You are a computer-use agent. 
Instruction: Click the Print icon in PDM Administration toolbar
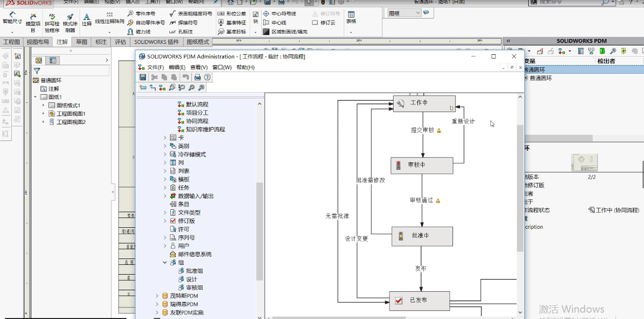click(x=197, y=77)
